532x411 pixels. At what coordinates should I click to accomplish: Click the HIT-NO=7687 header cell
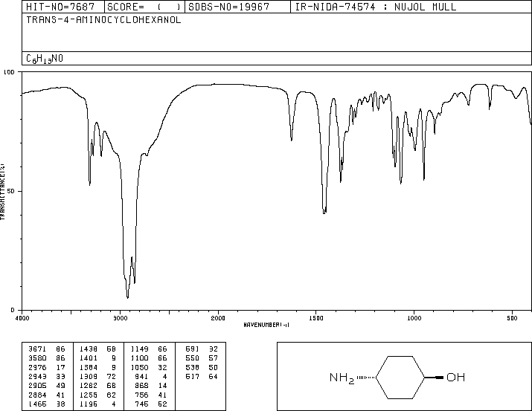tap(63, 7)
